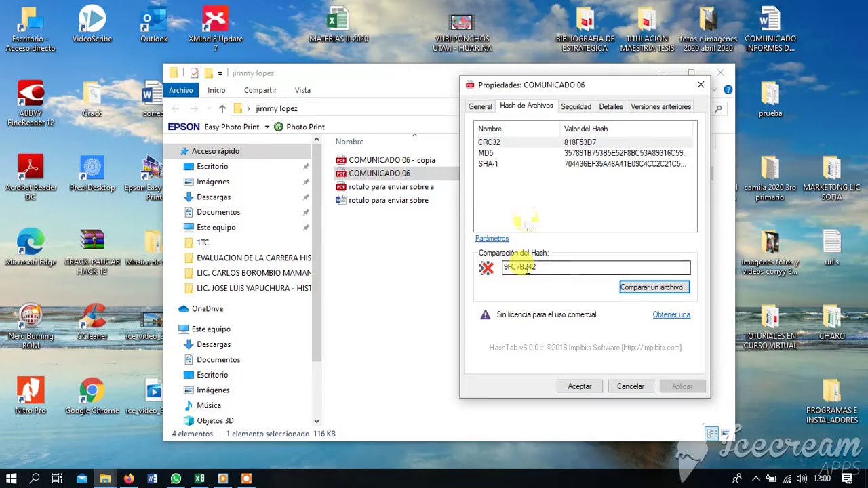Open the 1TC folder in navigation pane
Screen dimensions: 868x488
click(203, 243)
